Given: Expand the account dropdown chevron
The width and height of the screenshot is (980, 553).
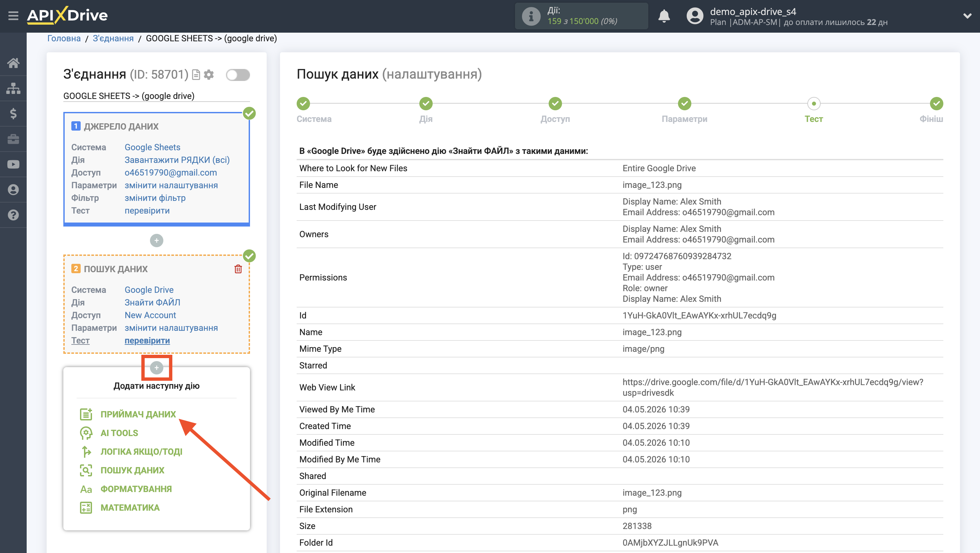Looking at the screenshot, I should coord(967,16).
